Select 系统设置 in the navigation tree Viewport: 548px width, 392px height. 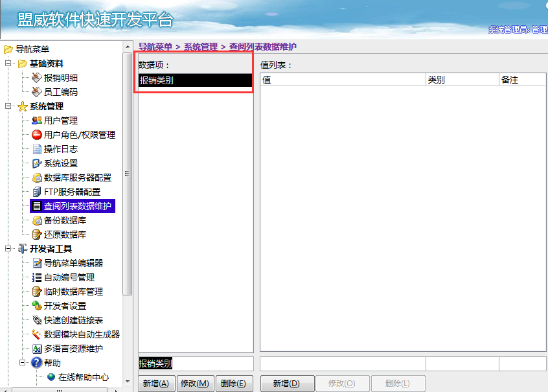pos(61,163)
